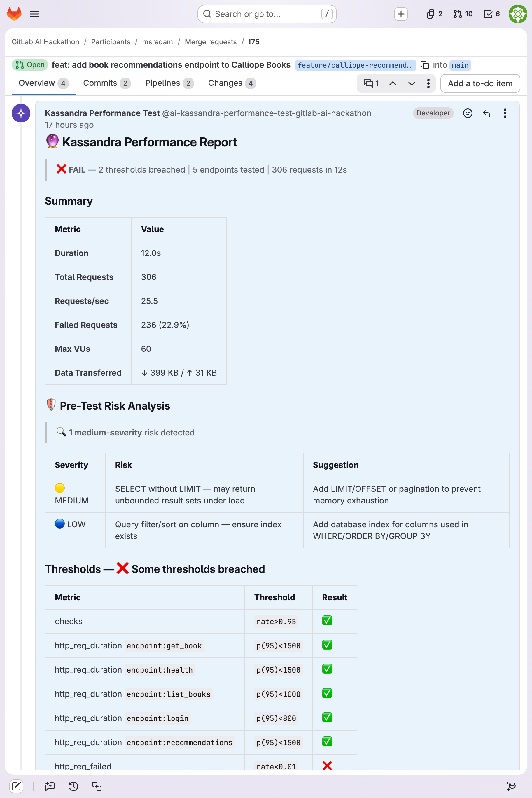Click the !75 breadcrumb
Screen dimensions: 532x798
(x=254, y=42)
